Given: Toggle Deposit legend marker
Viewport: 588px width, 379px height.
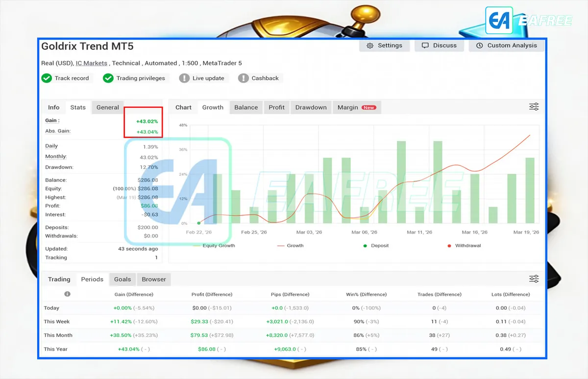Looking at the screenshot, I should 376,246.
